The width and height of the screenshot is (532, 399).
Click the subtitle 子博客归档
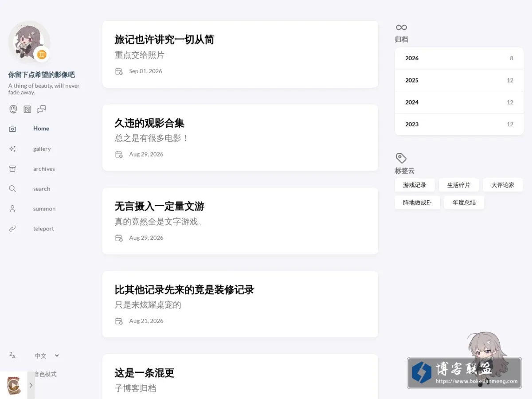click(135, 388)
